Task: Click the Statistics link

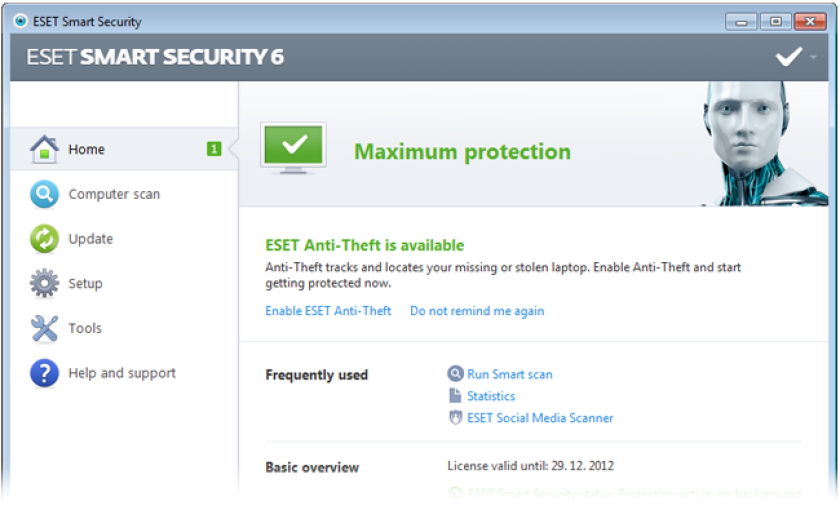Action: (491, 396)
